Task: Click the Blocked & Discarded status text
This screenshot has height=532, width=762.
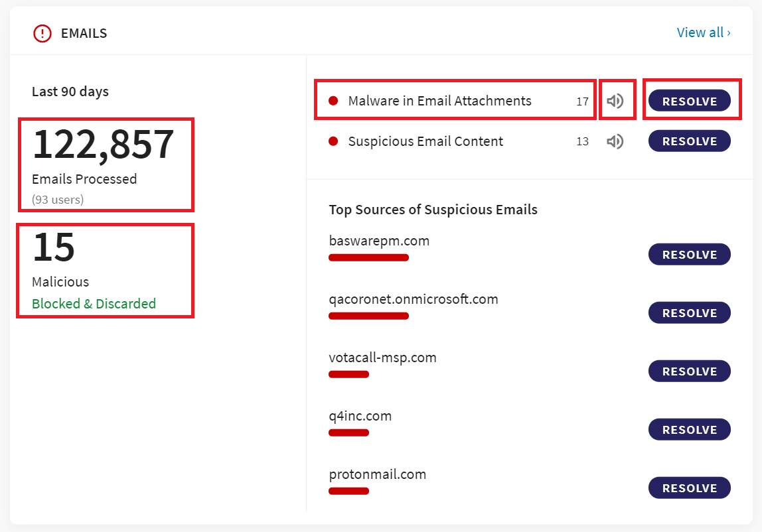Action: [x=94, y=304]
